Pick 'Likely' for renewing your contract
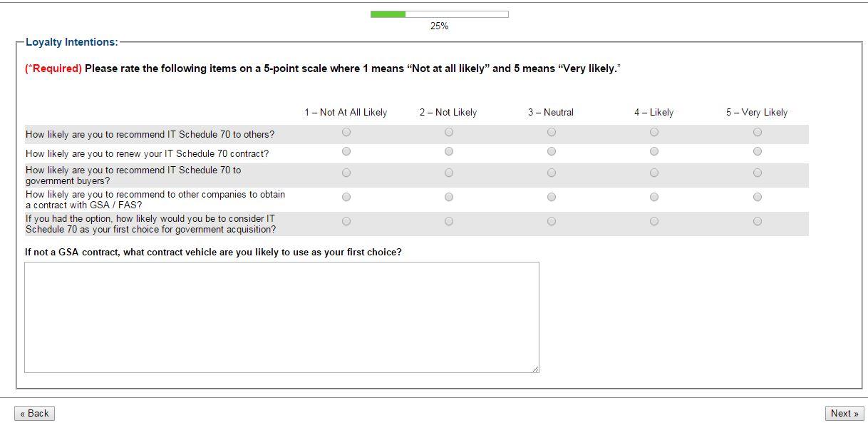 point(654,151)
